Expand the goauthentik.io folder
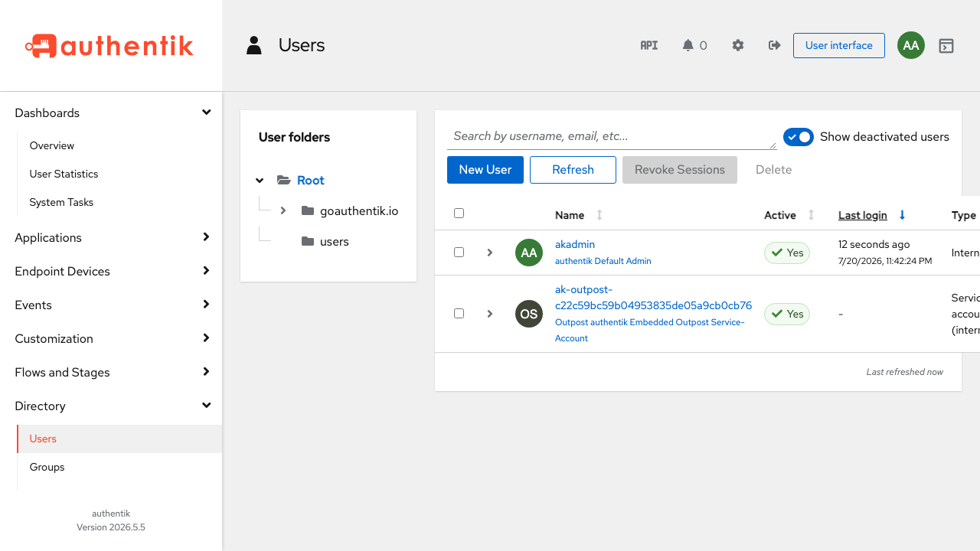The width and height of the screenshot is (980, 551). 283,210
